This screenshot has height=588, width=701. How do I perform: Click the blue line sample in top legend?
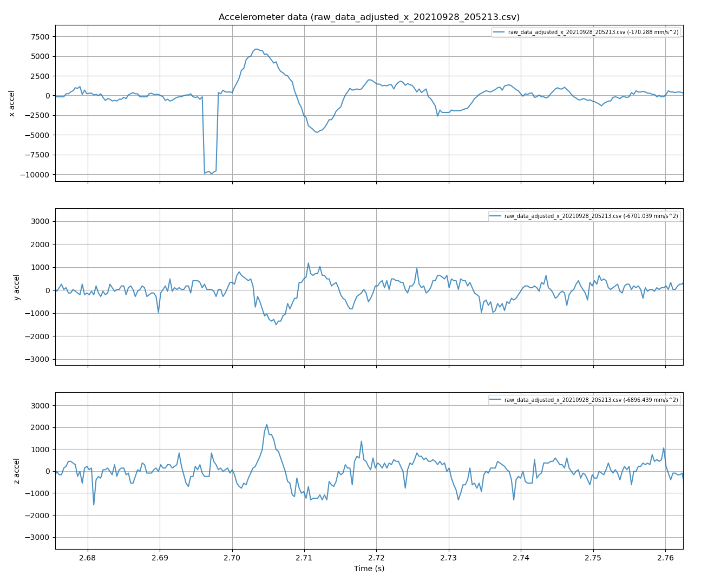click(x=499, y=32)
